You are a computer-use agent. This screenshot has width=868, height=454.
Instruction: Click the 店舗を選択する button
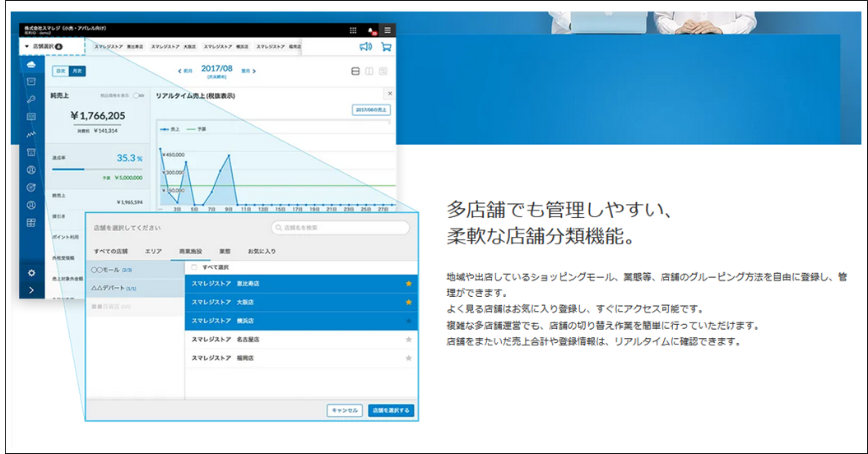pos(391,410)
